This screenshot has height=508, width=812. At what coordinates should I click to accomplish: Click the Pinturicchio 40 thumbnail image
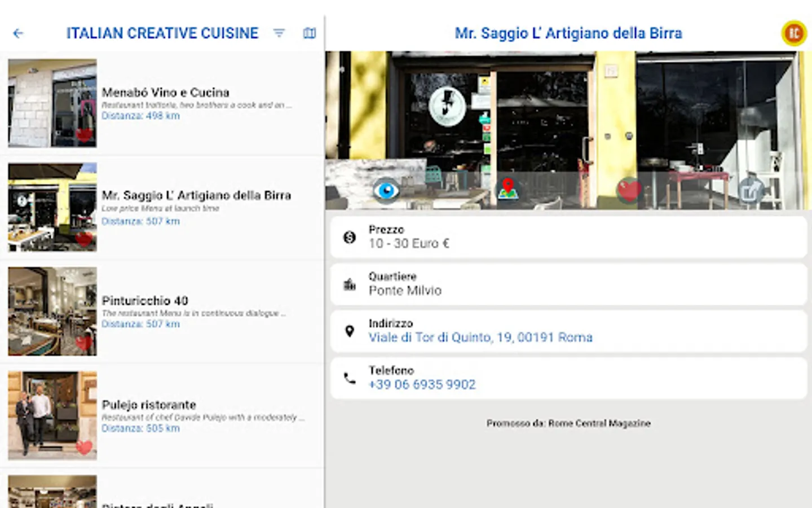coord(52,312)
